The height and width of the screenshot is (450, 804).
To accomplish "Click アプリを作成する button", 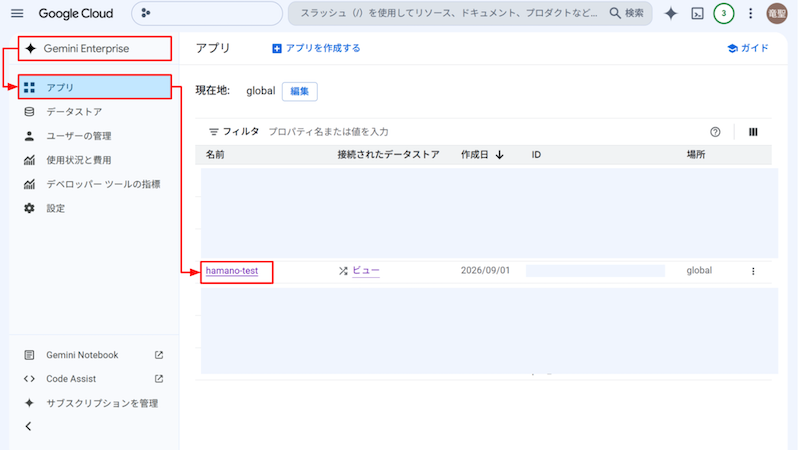I will coord(316,48).
